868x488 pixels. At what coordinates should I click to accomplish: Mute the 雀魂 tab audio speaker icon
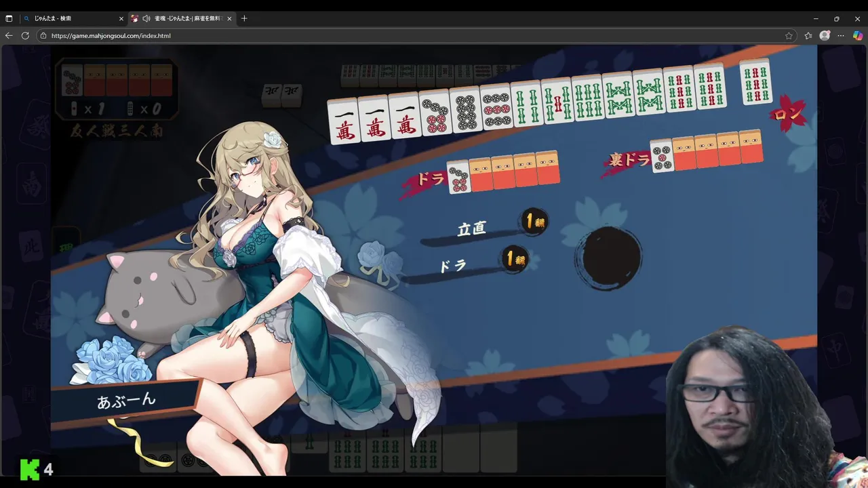point(146,18)
